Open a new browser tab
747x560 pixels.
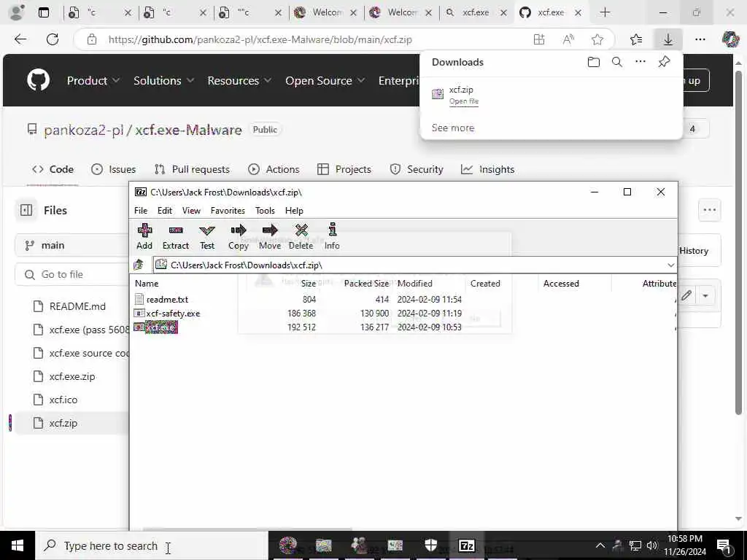click(605, 12)
